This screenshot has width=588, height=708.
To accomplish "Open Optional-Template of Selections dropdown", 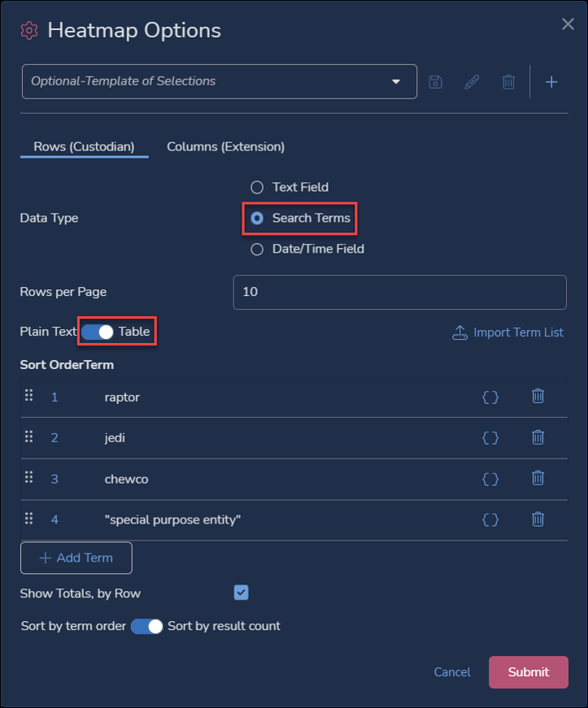I will click(x=220, y=82).
